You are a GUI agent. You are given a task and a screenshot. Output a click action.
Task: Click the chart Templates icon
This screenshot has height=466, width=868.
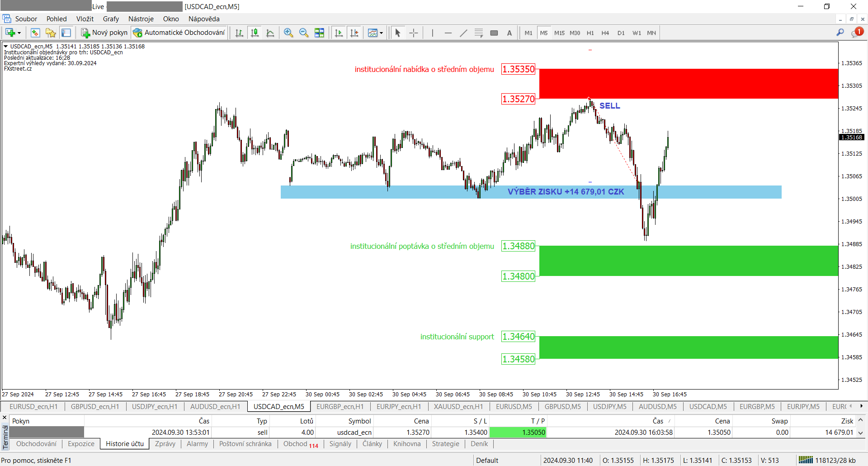tap(373, 33)
